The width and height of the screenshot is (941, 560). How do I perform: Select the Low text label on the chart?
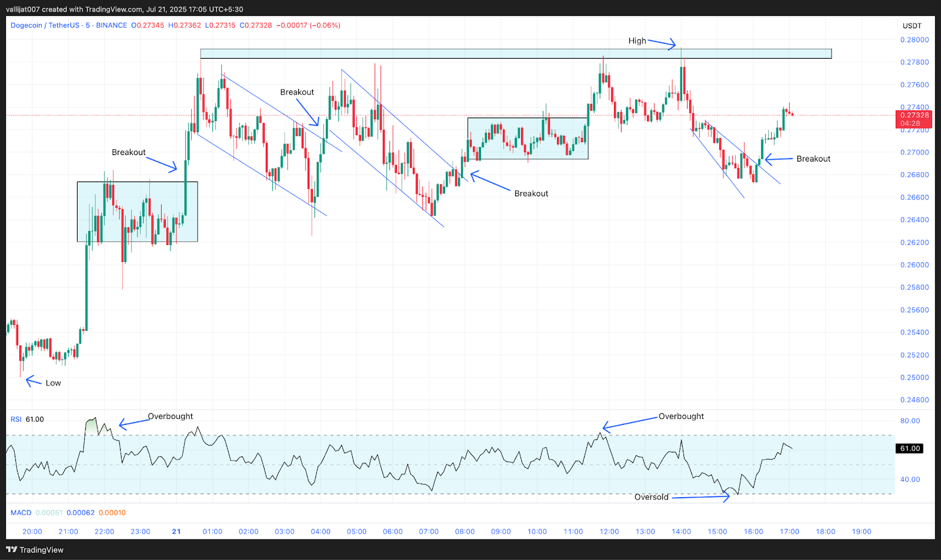[54, 383]
